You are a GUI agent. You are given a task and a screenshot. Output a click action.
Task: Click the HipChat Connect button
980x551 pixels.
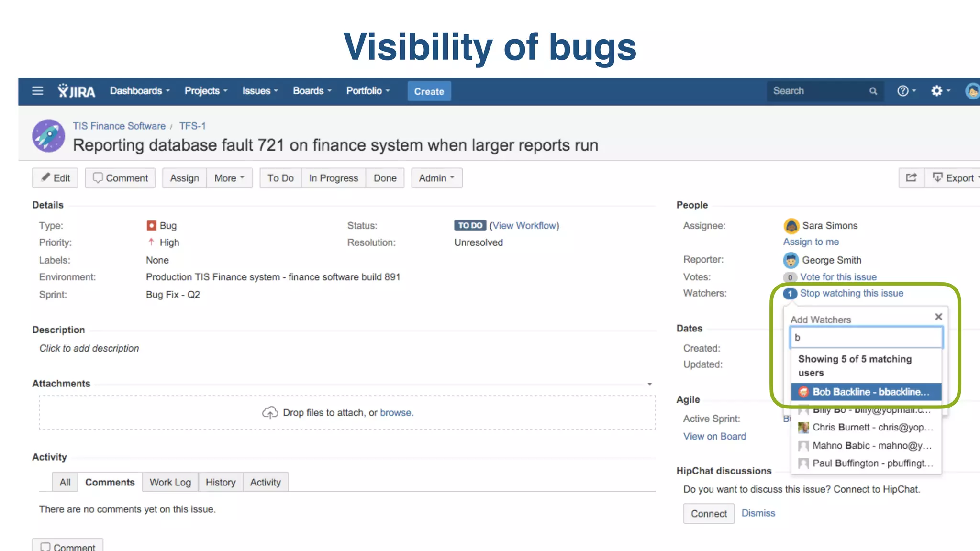point(709,514)
